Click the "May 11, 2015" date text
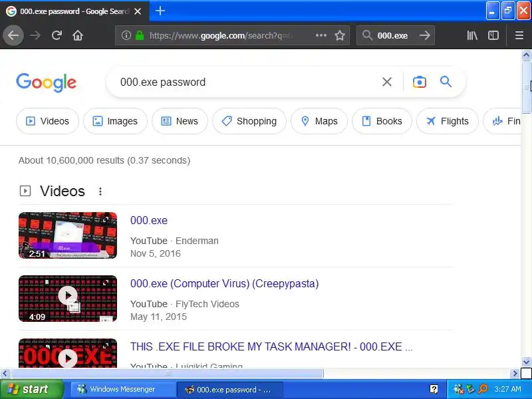Viewport: 532px width, 399px height. point(158,317)
